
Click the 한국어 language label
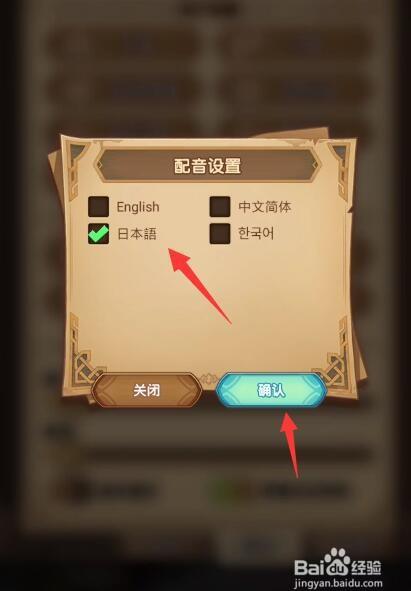(256, 233)
